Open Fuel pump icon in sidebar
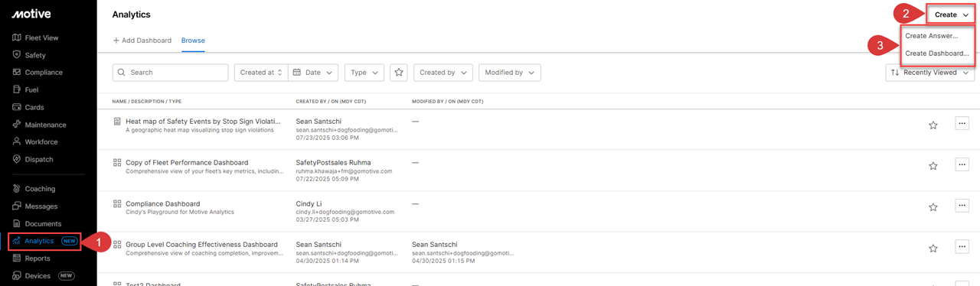This screenshot has width=980, height=286. point(17,89)
